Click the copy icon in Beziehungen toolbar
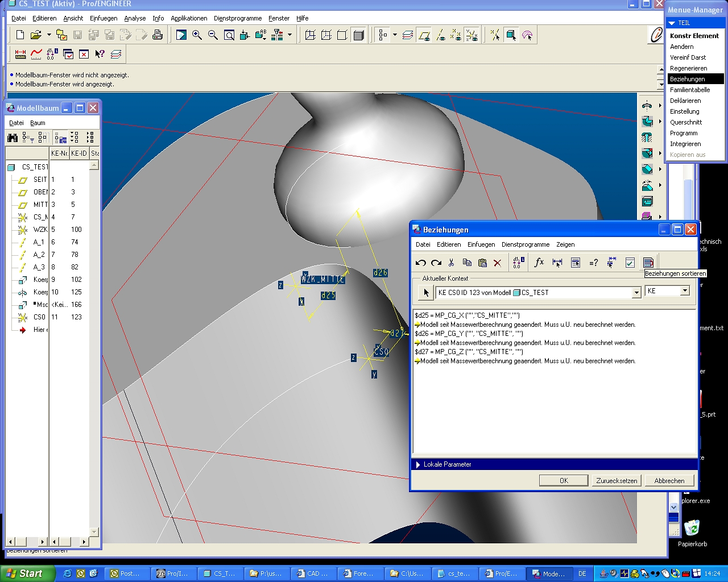The height and width of the screenshot is (582, 728). pos(467,263)
